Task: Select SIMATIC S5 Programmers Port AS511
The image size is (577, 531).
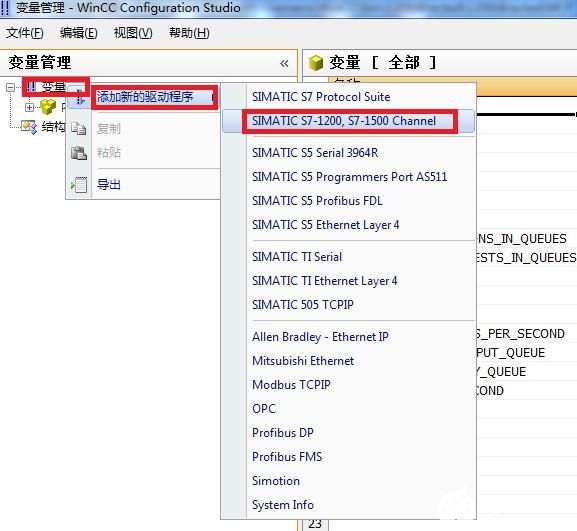Action: click(350, 177)
